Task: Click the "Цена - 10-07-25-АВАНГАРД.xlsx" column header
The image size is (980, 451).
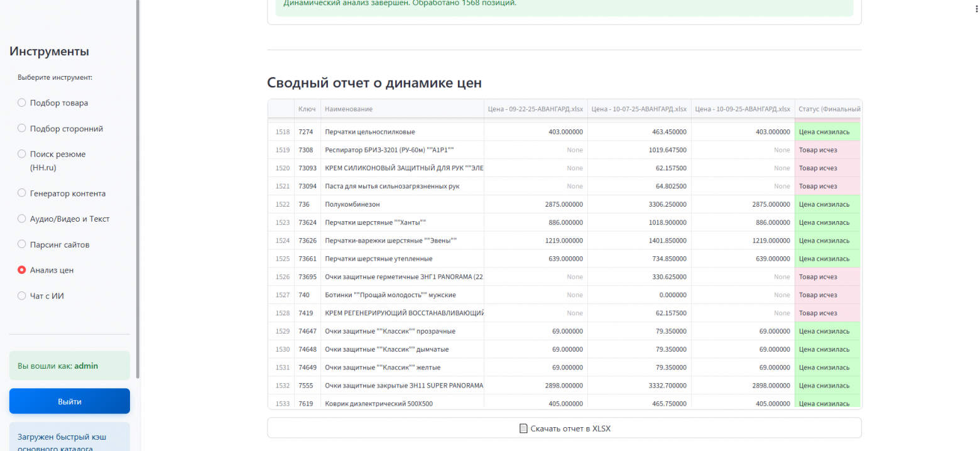Action: coord(639,109)
